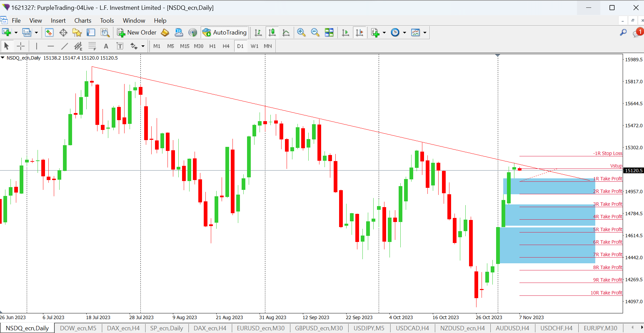Image resolution: width=644 pixels, height=333 pixels.
Task: Expand the Periods clock dropdown arrow
Action: pos(404,32)
